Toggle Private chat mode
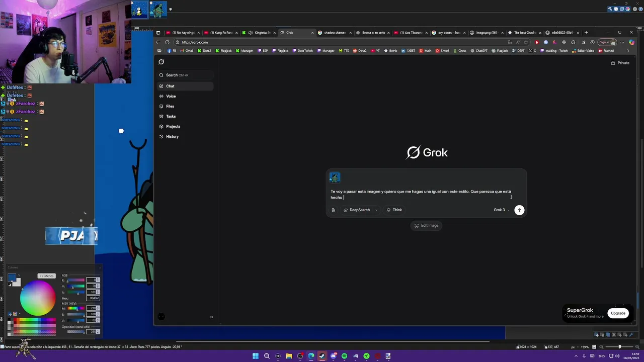Viewport: 644px width, 362px height. (620, 63)
